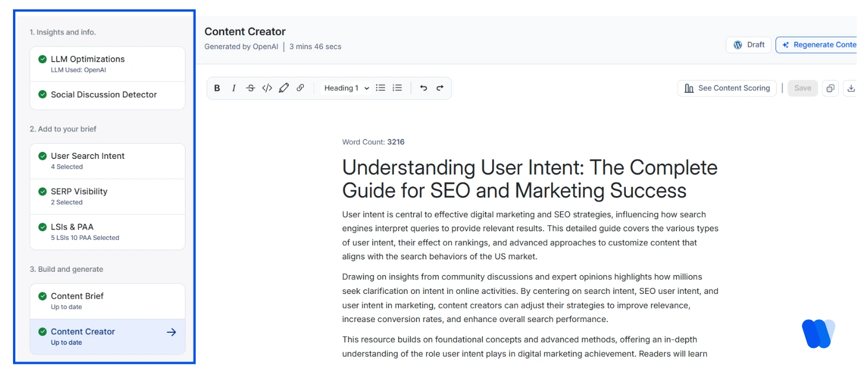Insert a hyperlink

tap(300, 88)
